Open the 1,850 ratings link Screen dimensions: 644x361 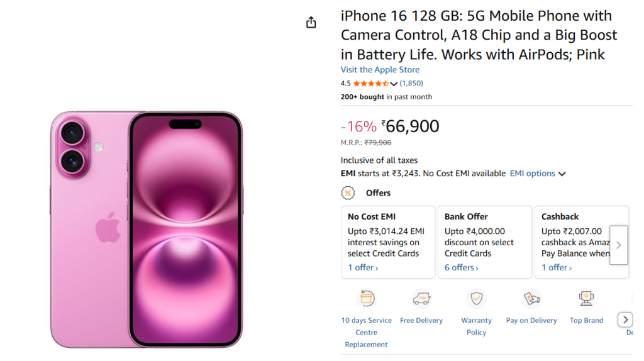[411, 83]
